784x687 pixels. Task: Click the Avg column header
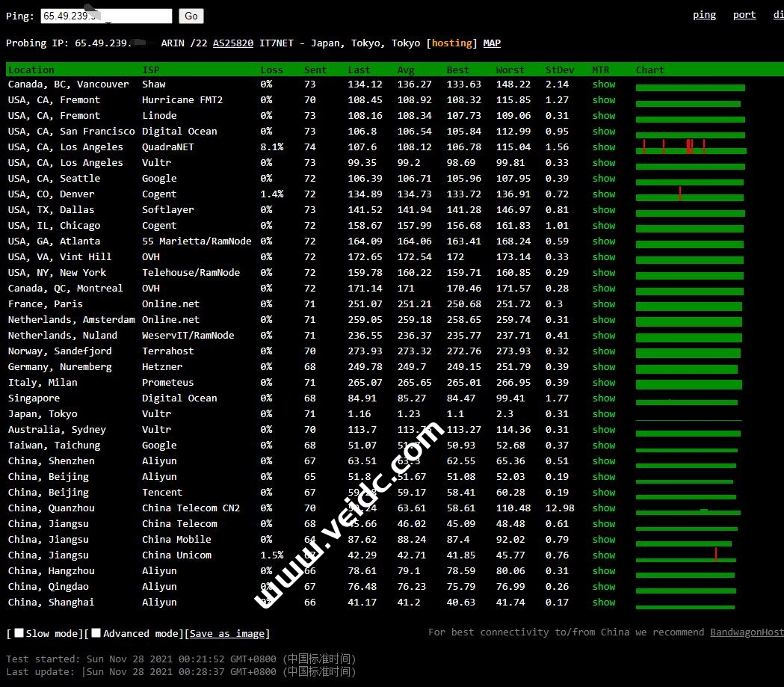coord(406,70)
